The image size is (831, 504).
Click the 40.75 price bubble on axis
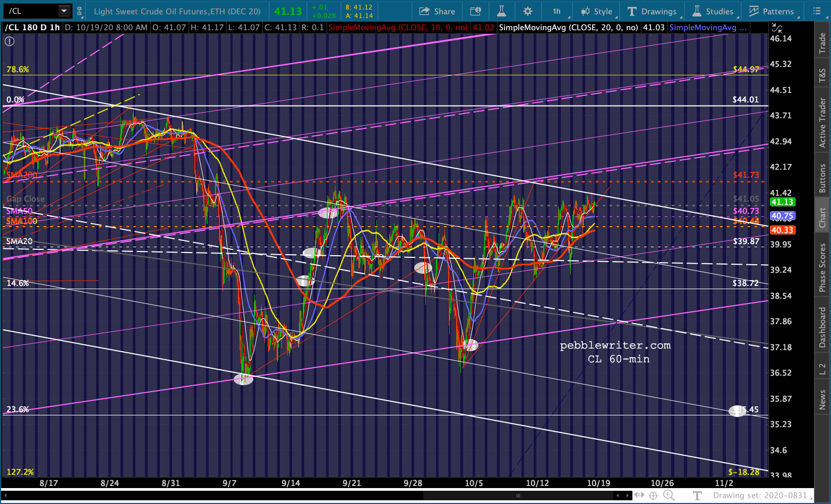click(782, 216)
